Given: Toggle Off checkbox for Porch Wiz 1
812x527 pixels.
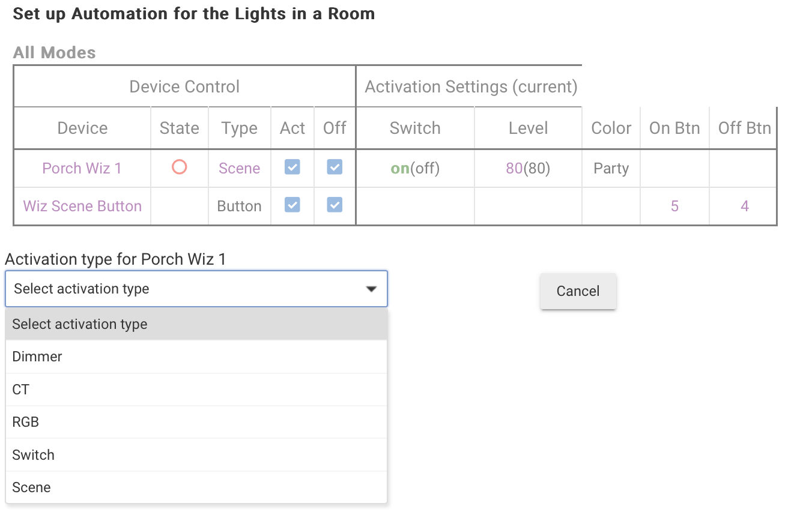Looking at the screenshot, I should [335, 167].
